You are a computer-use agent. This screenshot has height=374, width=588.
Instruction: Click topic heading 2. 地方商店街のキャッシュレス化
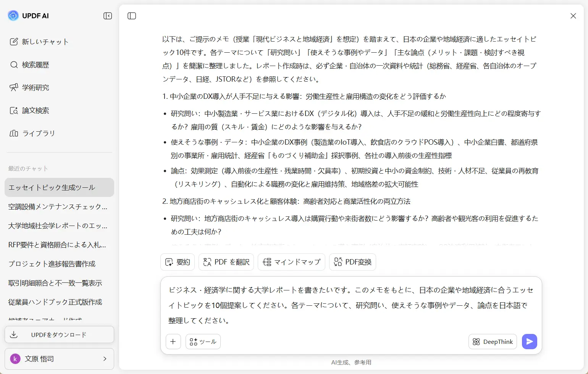(x=286, y=201)
